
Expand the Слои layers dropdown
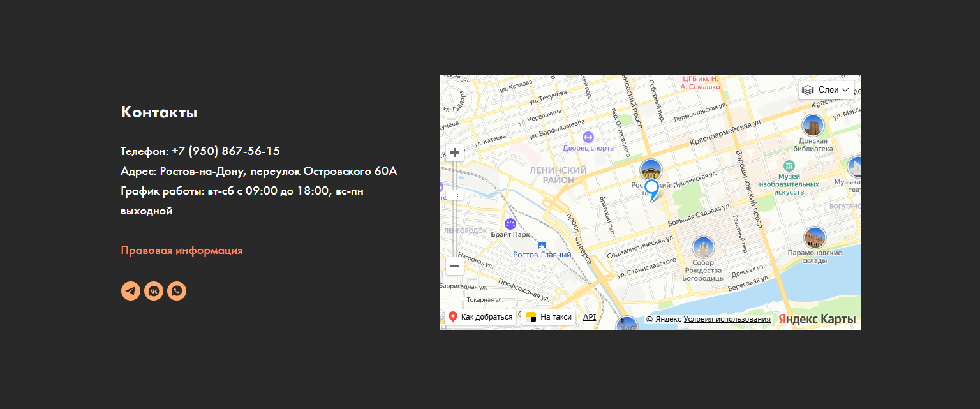click(826, 90)
